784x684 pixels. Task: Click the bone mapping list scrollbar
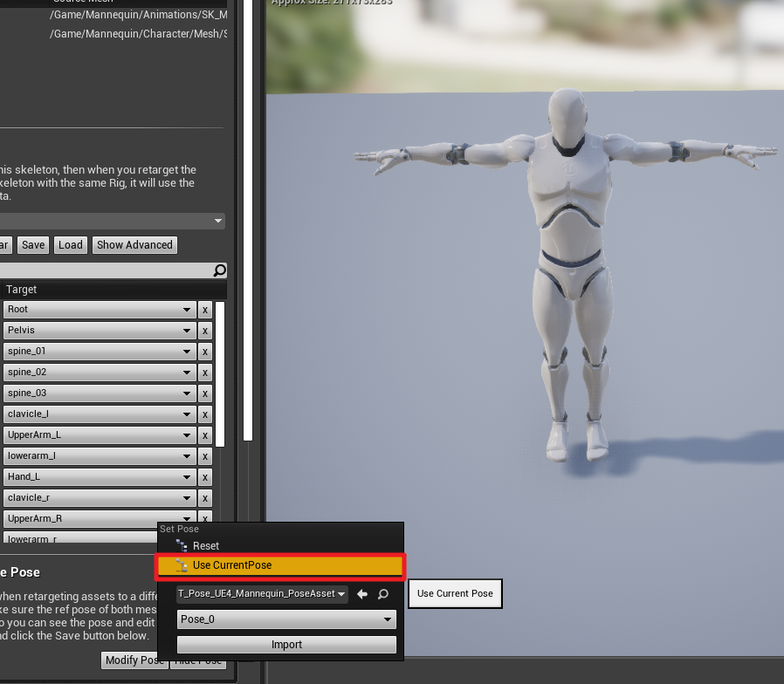[x=220, y=373]
